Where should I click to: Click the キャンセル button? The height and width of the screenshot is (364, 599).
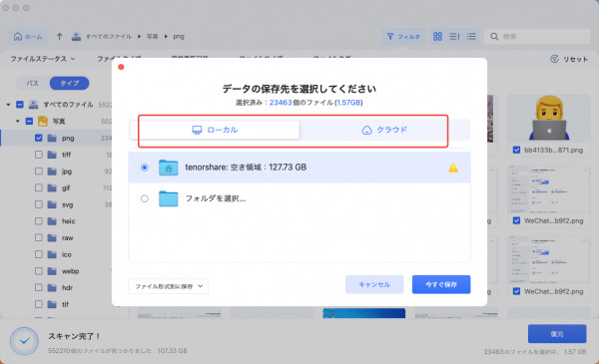point(374,284)
